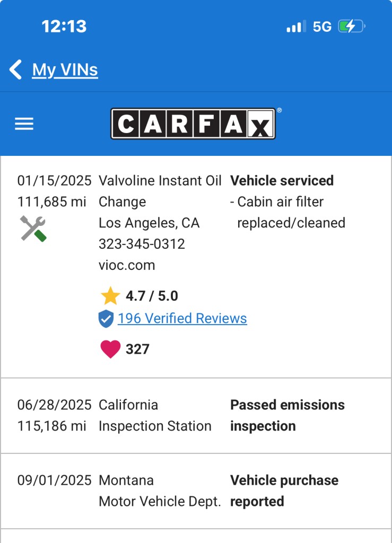Tap the back chevron arrow
This screenshot has height=543, width=392.
click(x=16, y=70)
